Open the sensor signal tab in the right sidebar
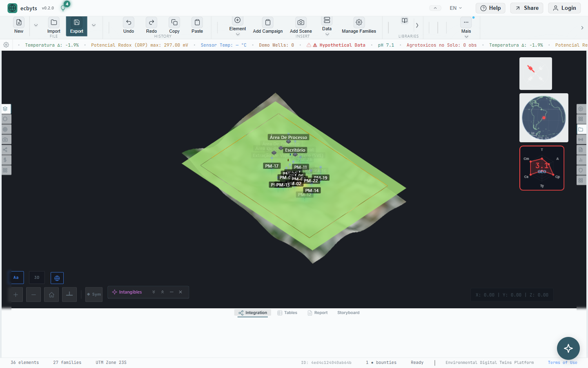 coord(581,139)
